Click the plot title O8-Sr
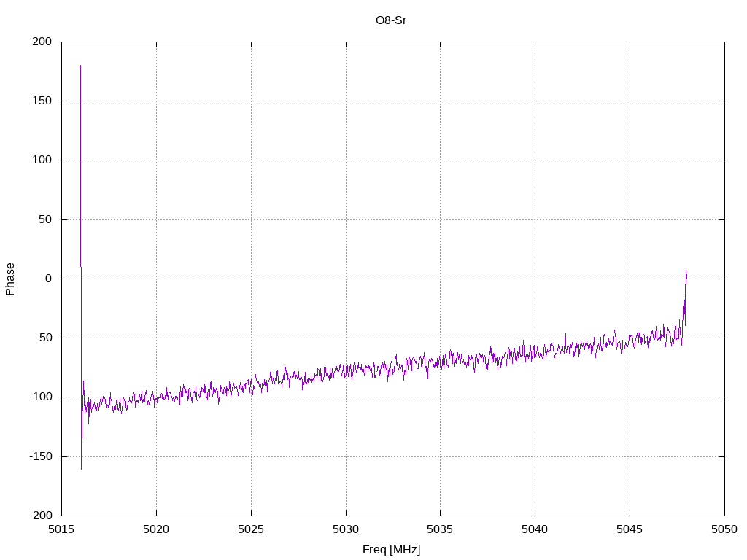Image resolution: width=747 pixels, height=560 pixels. (391, 20)
